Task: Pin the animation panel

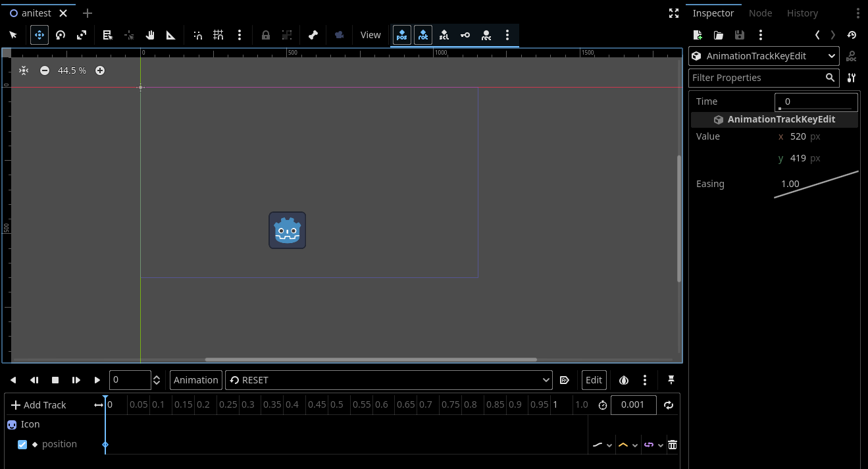Action: point(671,380)
